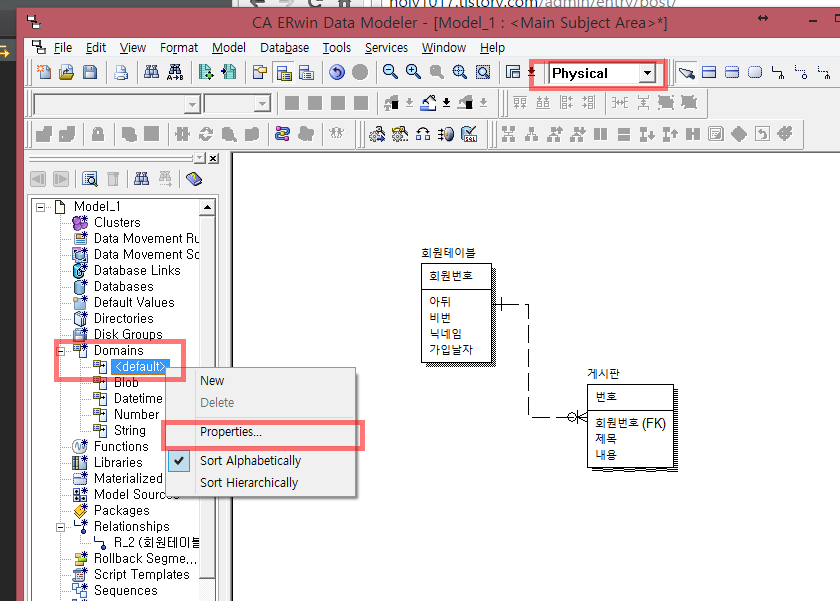Click the zoom selection dotted magnifier icon
Image resolution: width=840 pixels, height=601 pixels.
tap(483, 72)
